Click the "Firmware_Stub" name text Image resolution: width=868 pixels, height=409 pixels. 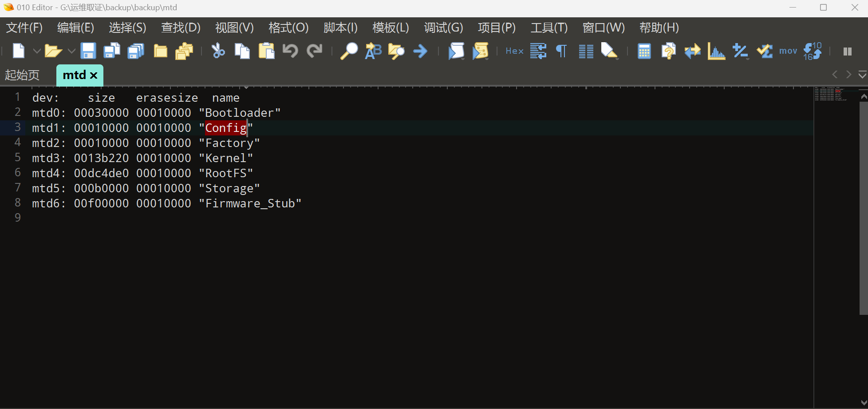click(x=250, y=203)
